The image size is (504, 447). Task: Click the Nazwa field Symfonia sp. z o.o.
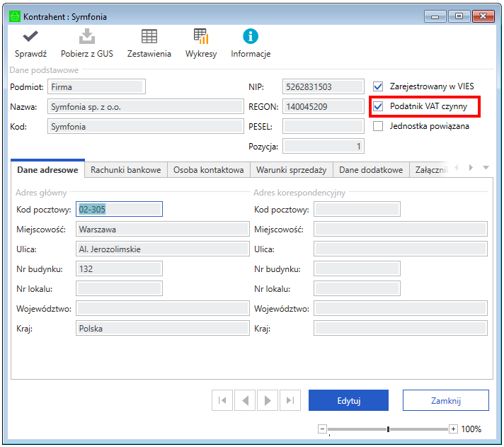click(146, 106)
